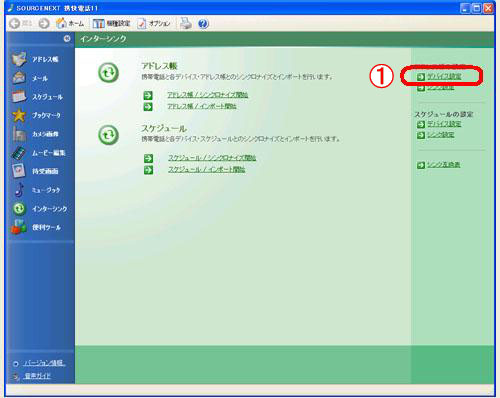Click the printer toolbar icon
Screen dimensions: 500x398
[186, 23]
